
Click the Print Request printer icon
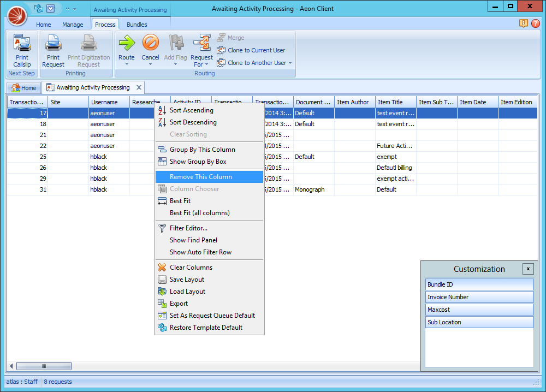point(53,43)
